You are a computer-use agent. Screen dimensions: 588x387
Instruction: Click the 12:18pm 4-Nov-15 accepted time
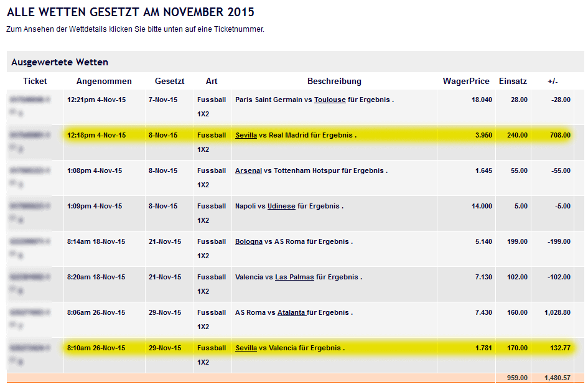[x=96, y=136]
